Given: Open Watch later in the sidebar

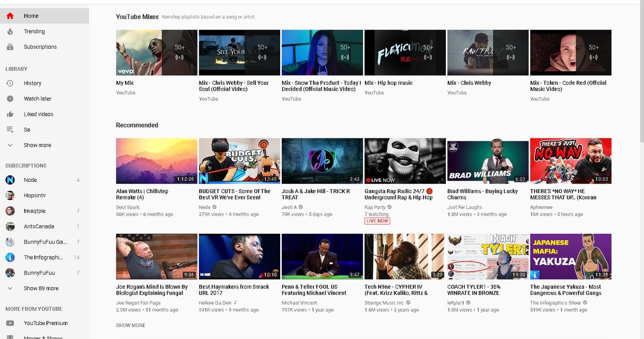Looking at the screenshot, I should point(45,99).
